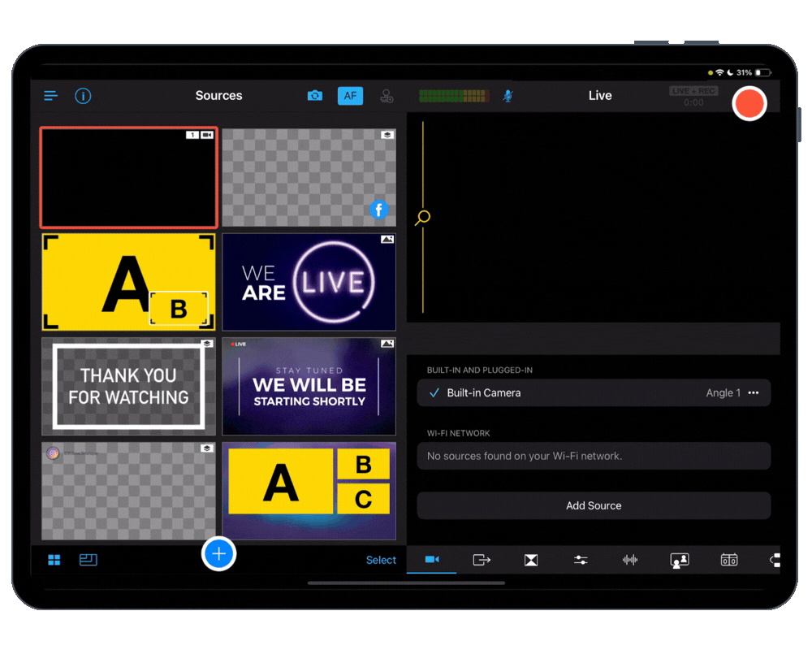Viewport: 812px width, 650px height.
Task: Open the picture-in-picture multiview icon
Action: 680,560
